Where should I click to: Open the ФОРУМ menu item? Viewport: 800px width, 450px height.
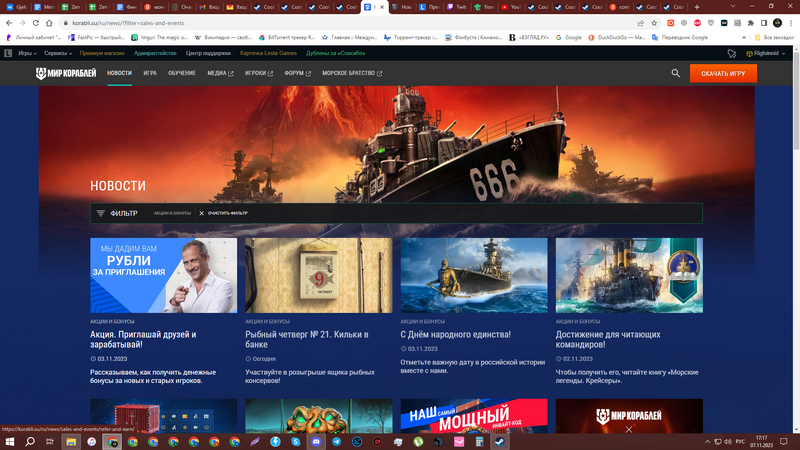pos(297,73)
